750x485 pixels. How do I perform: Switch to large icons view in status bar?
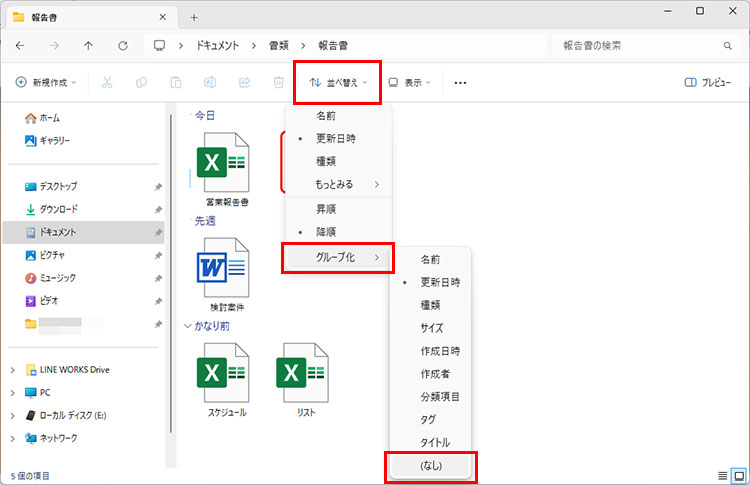point(739,475)
